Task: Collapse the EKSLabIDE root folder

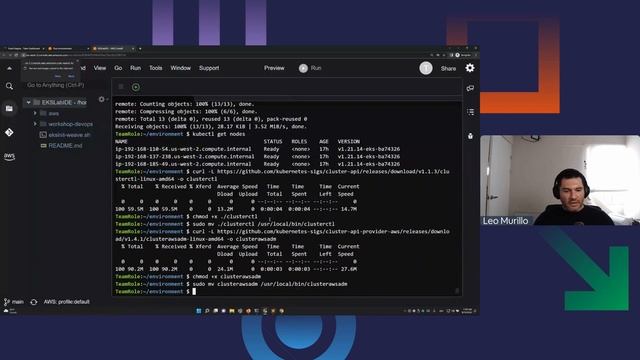Action: 29,102
